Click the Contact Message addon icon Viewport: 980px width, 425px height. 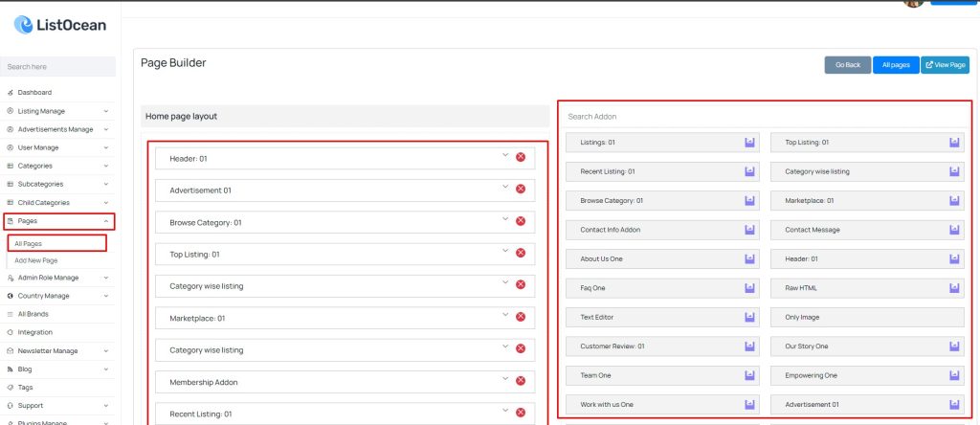[954, 230]
